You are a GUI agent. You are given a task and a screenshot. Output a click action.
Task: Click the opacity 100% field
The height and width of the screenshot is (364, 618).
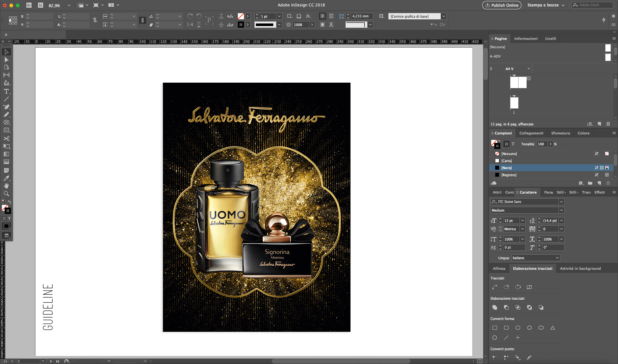click(301, 25)
